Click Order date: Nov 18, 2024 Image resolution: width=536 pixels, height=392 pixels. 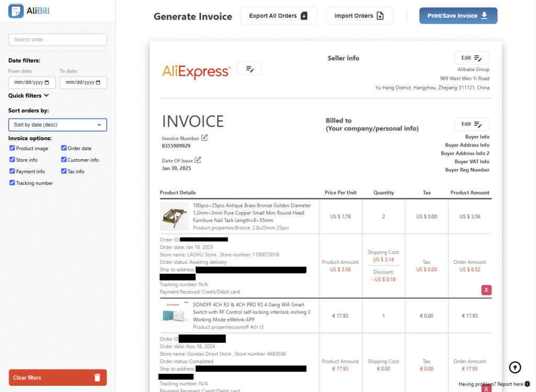pyautogui.click(x=187, y=346)
